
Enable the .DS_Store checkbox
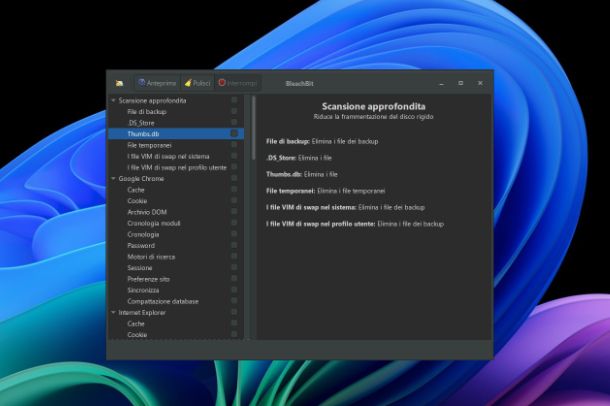[x=234, y=122]
